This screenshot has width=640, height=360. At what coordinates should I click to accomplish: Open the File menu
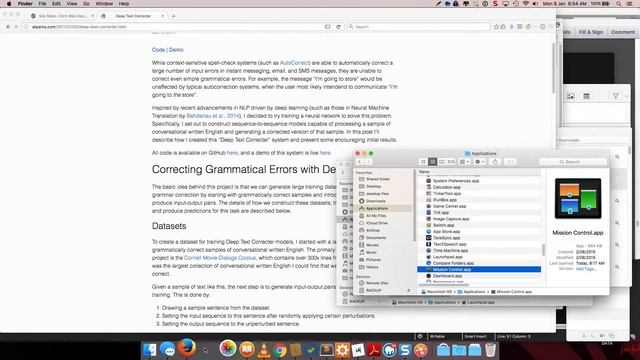click(42, 4)
